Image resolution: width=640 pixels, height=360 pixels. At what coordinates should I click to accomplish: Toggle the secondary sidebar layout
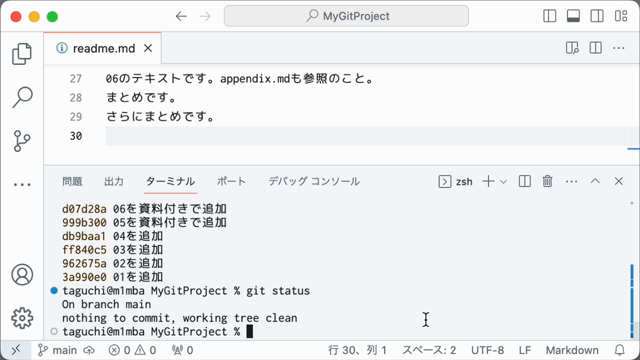[597, 16]
